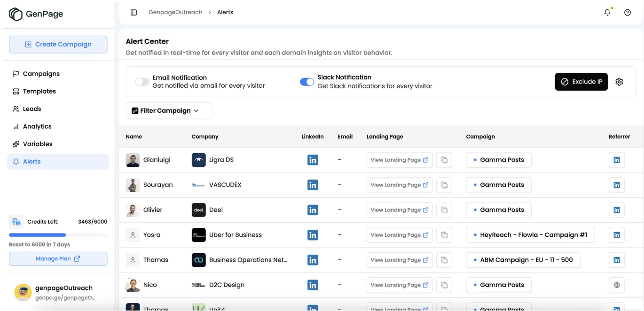Click the credits coin icon

(16, 222)
